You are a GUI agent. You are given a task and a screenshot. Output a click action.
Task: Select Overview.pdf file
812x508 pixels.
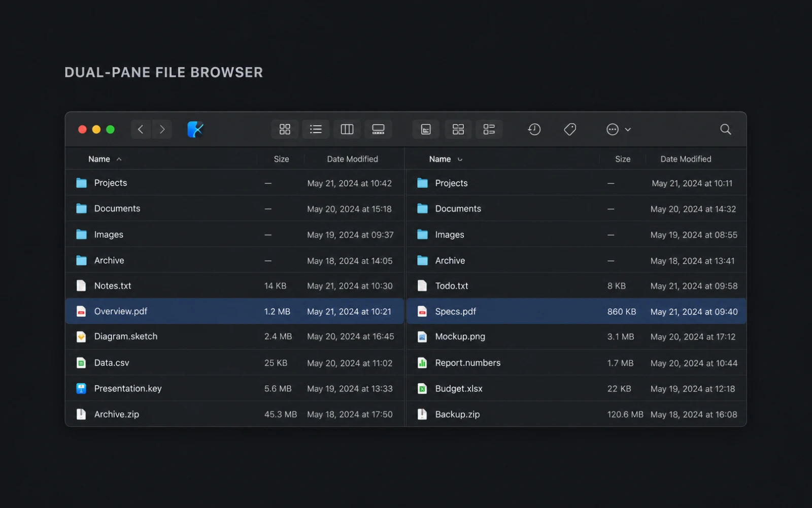point(234,311)
